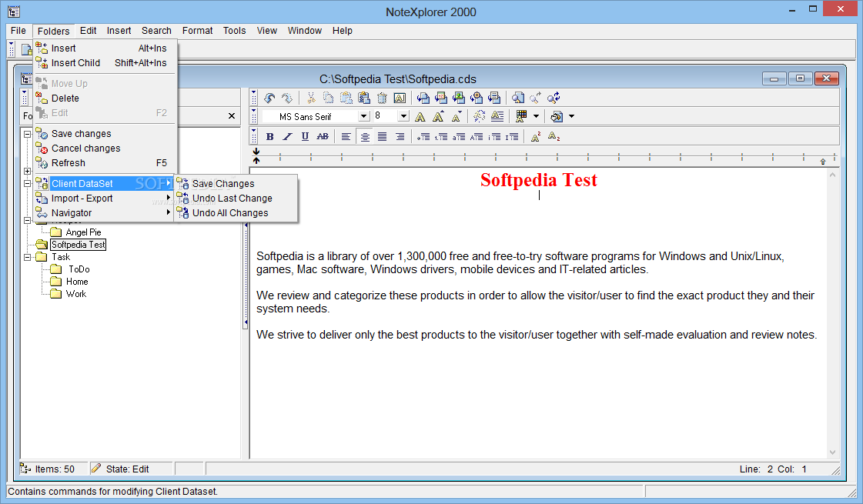Click the font color grid icon
This screenshot has width=863, height=504.
point(521,117)
